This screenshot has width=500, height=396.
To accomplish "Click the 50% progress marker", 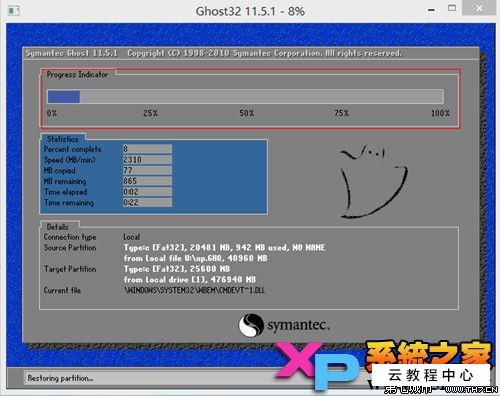I will pyautogui.click(x=247, y=113).
